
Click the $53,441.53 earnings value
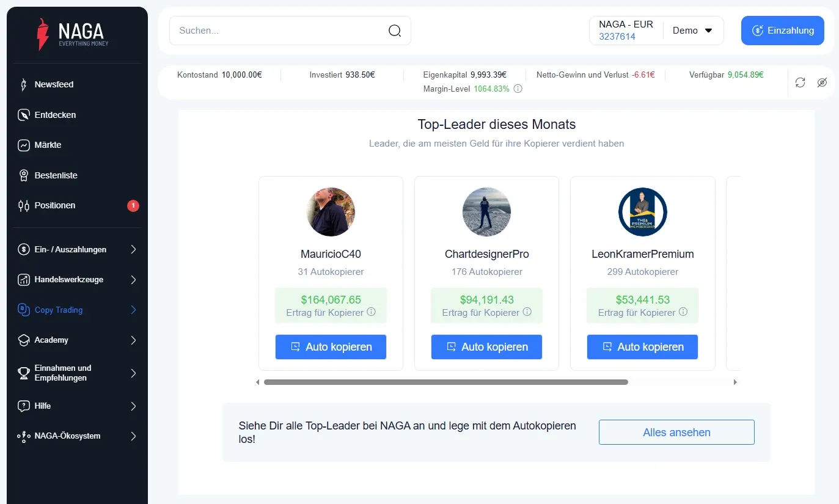642,300
